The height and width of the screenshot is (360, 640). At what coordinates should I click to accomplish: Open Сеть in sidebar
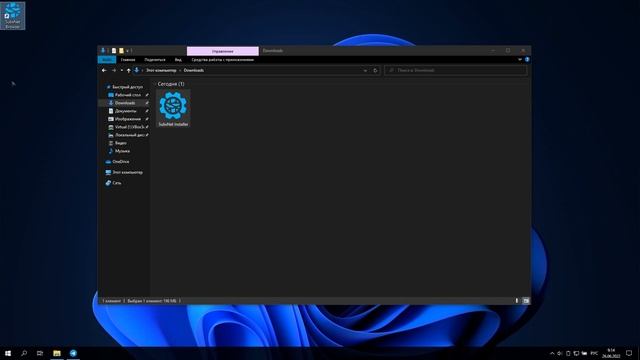pyautogui.click(x=117, y=183)
